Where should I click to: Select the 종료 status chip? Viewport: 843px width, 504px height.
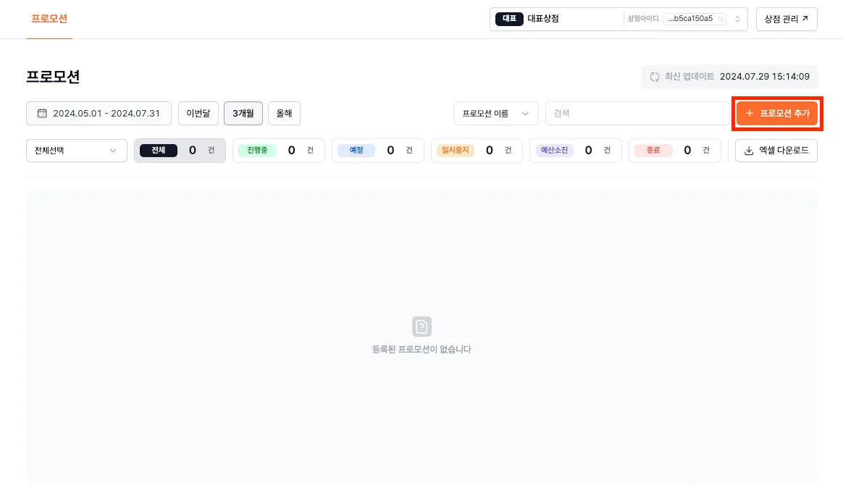652,150
